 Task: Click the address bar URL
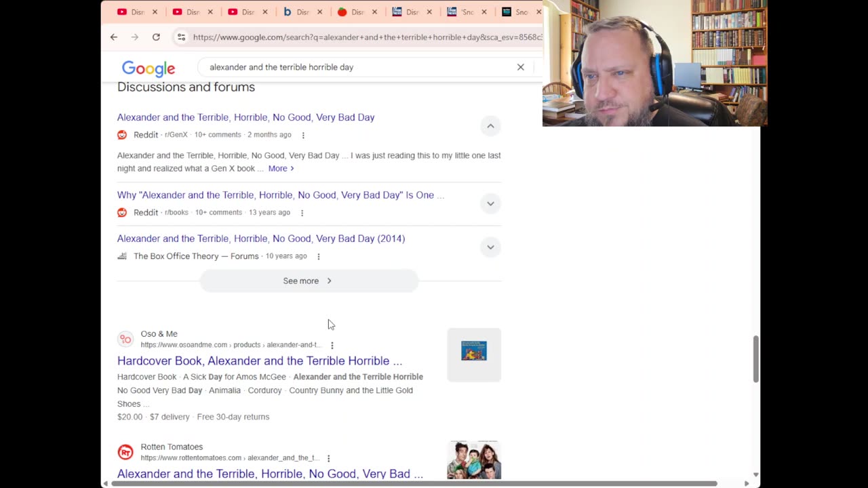tap(367, 37)
